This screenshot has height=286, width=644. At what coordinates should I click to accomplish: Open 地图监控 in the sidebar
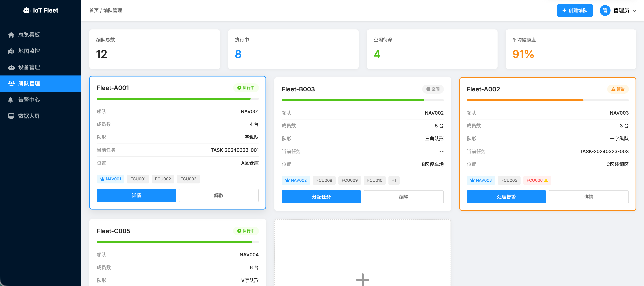40,51
